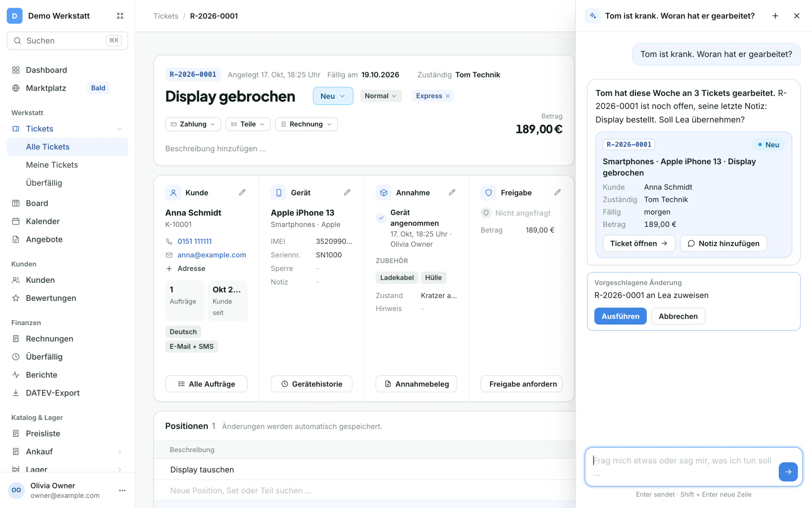This screenshot has width=812, height=508.
Task: Remove the Express tag via its x
Action: [448, 96]
